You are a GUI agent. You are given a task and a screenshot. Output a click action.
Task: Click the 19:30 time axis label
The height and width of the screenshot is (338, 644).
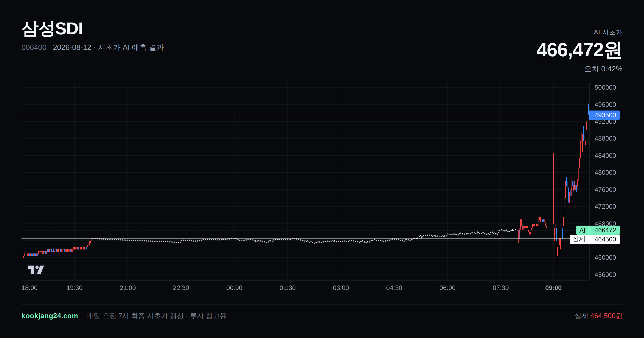pyautogui.click(x=75, y=288)
